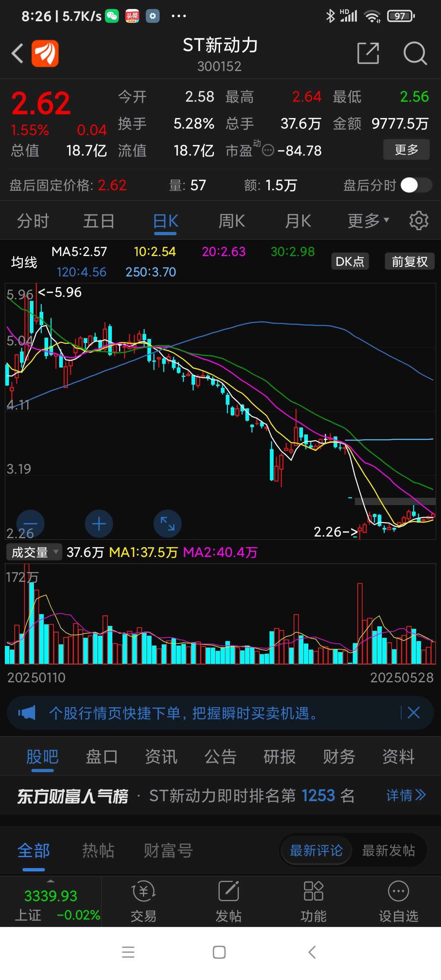Open the Eastmoney orange logo icon
The height and width of the screenshot is (980, 441).
tap(45, 53)
